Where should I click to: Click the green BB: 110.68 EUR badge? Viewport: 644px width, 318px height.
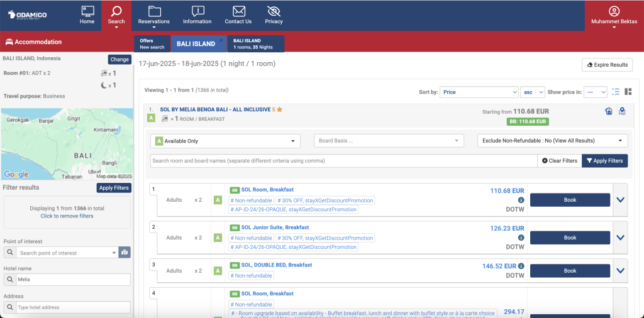click(x=528, y=121)
